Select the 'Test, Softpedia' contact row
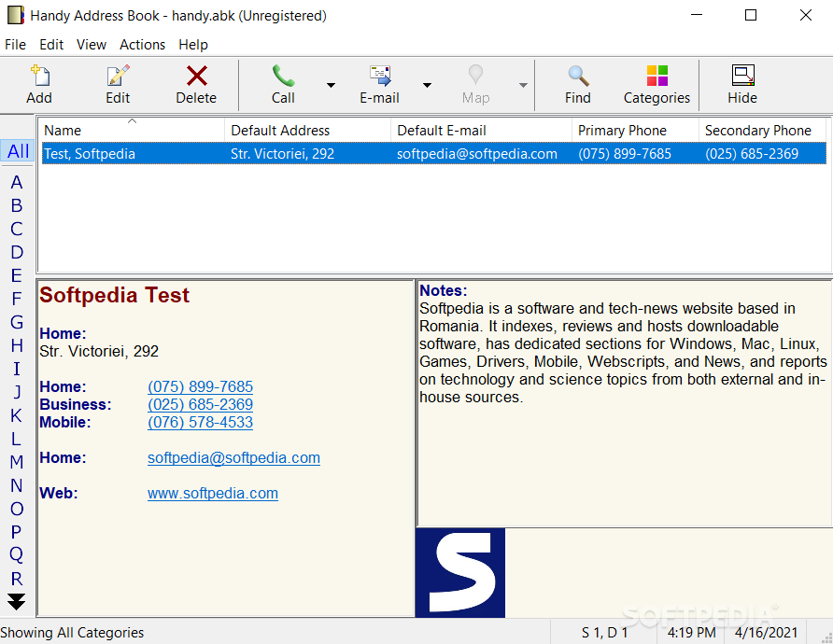This screenshot has width=833, height=644. tap(433, 154)
